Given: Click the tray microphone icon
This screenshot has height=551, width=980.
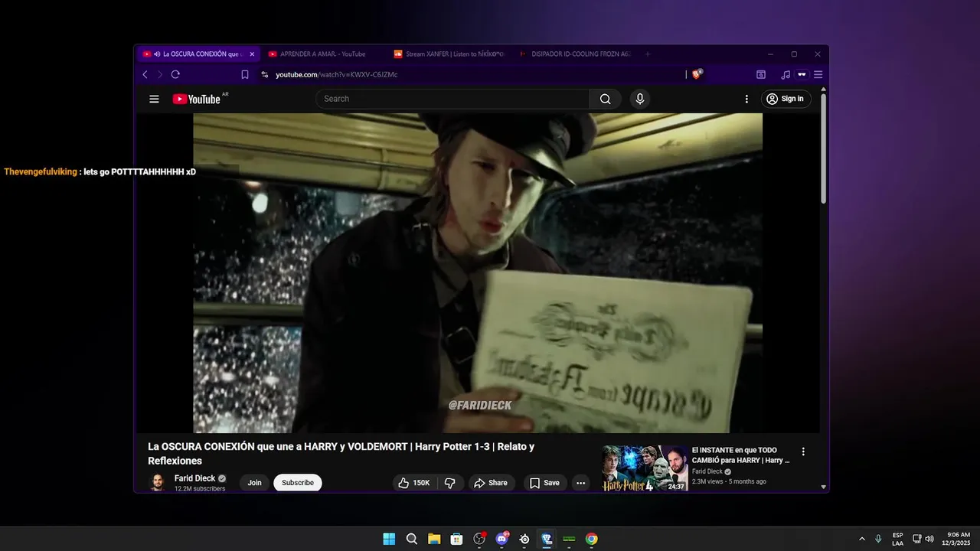Looking at the screenshot, I should (x=878, y=539).
